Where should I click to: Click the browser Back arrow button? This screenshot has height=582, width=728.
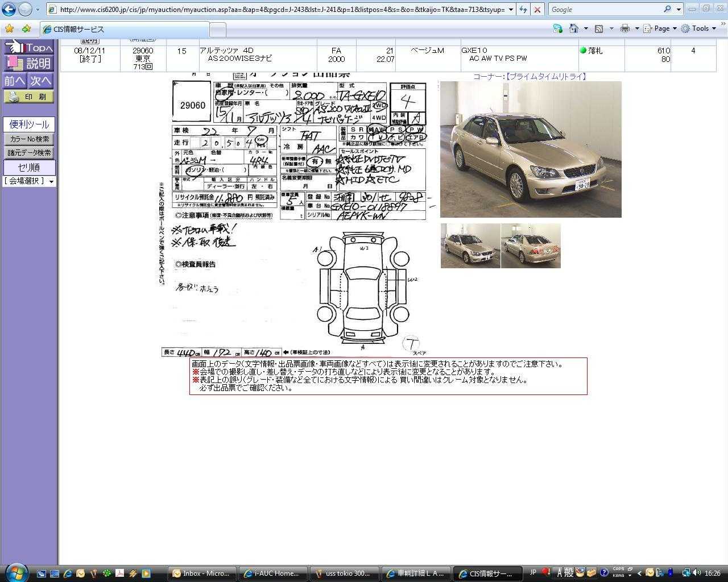[x=9, y=10]
